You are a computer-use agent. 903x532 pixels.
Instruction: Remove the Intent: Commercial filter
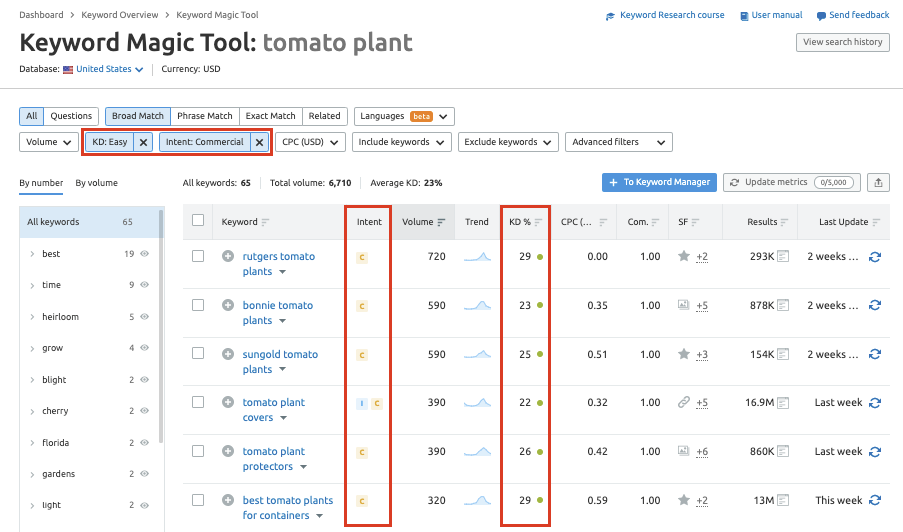coord(260,142)
